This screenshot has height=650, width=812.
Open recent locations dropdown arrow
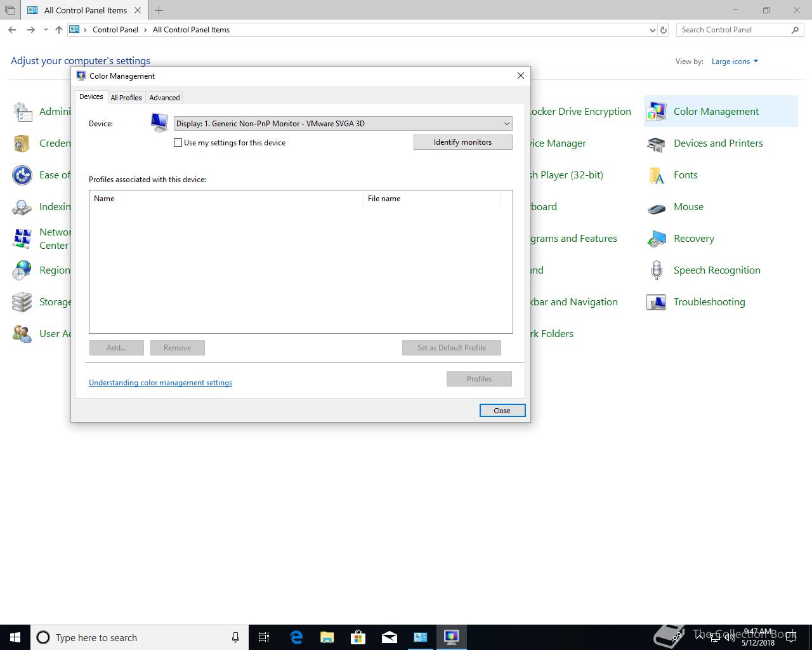pyautogui.click(x=46, y=30)
